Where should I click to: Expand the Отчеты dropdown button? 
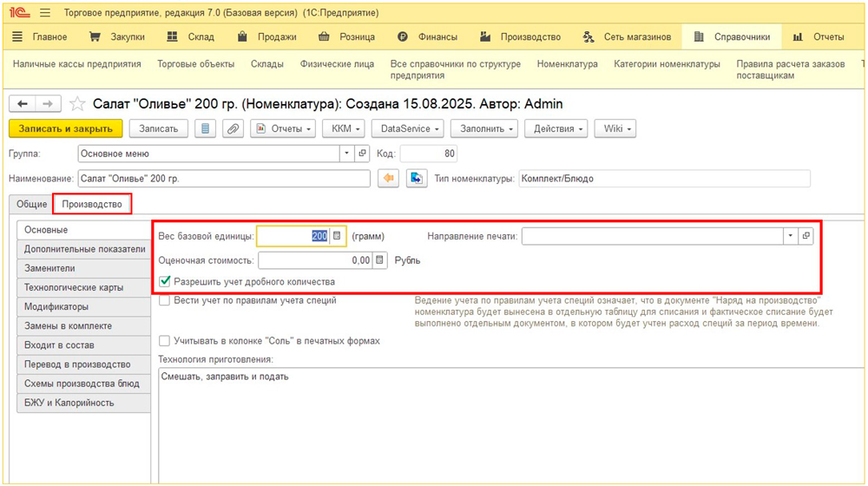click(283, 128)
